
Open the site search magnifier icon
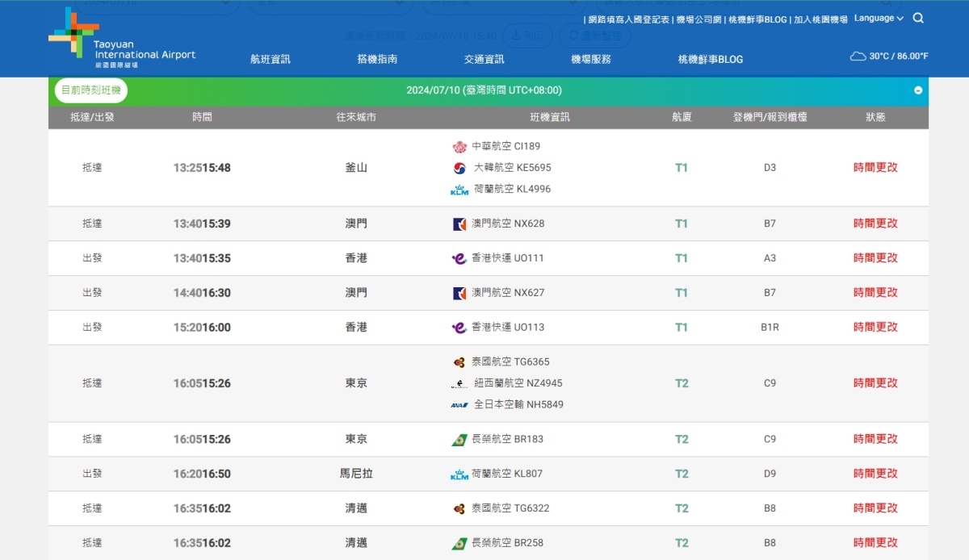[x=918, y=18]
